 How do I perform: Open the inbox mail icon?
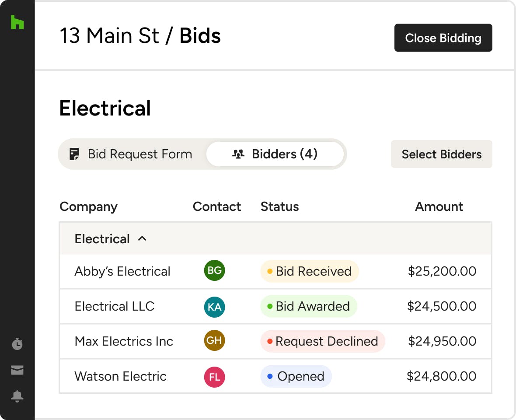tap(17, 370)
